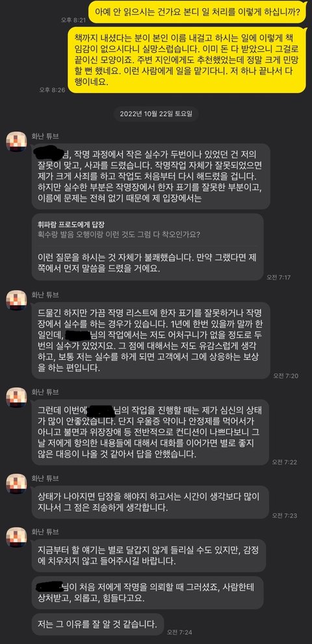This screenshot has width=312, height=644.
Task: Tap the bubble starting 지금부터 할 얘기는
Action: pyautogui.click(x=149, y=556)
